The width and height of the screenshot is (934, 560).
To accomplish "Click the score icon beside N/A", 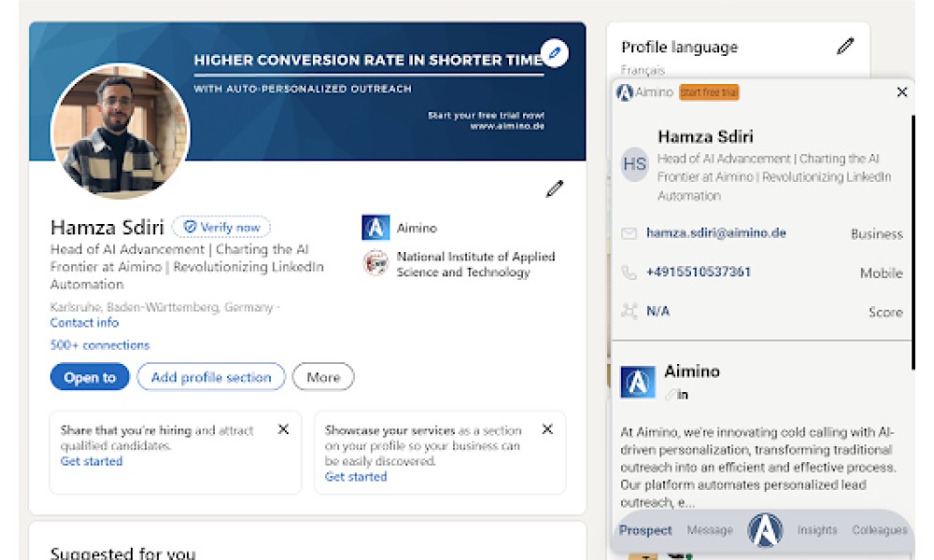I will (x=629, y=311).
